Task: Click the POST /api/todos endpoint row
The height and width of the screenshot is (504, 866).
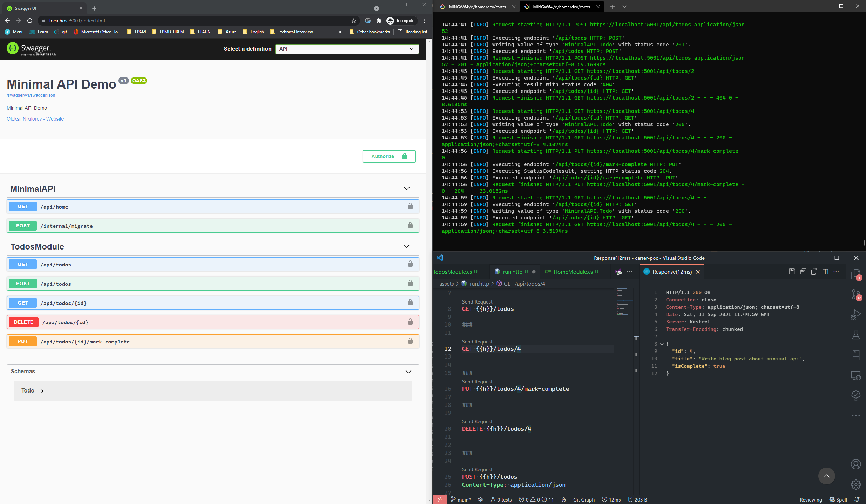Action: 212,283
